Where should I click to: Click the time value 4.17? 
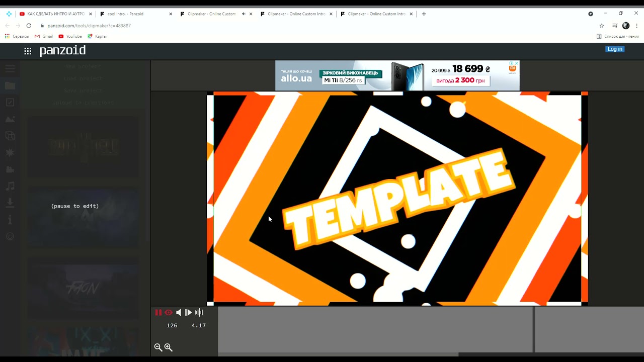pos(199,325)
